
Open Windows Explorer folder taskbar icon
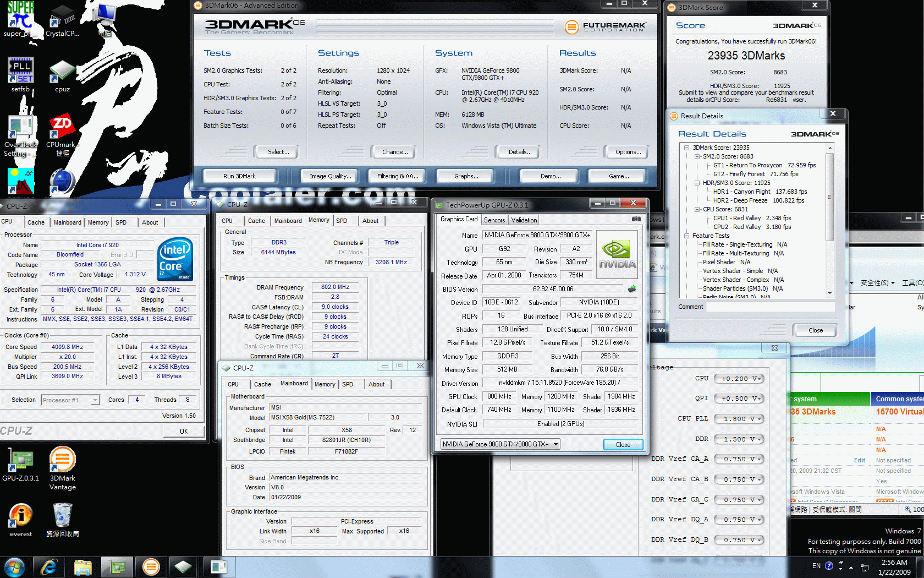[x=83, y=567]
